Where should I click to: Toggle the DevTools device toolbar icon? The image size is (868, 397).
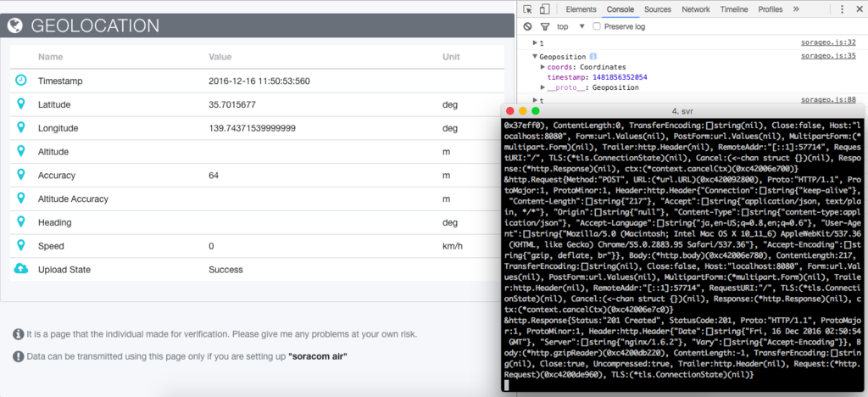(544, 8)
